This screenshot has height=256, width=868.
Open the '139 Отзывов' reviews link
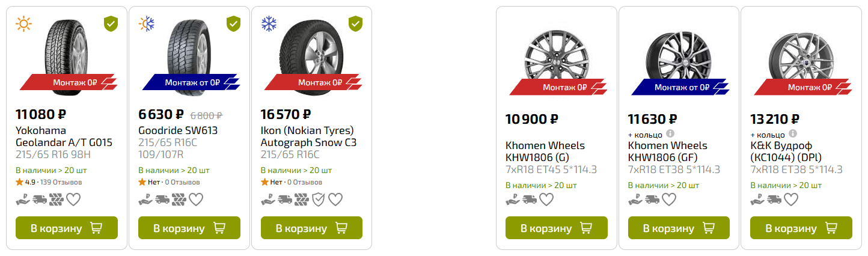click(x=61, y=181)
